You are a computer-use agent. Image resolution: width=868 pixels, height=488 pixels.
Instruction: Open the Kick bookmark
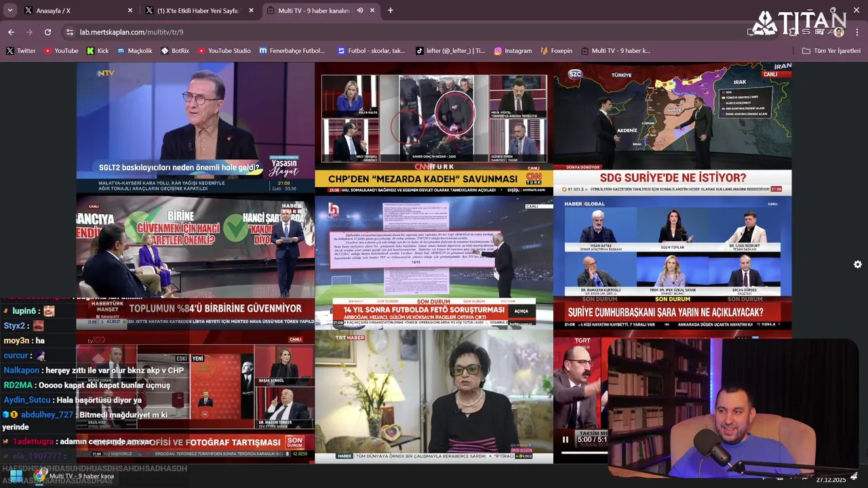click(x=98, y=51)
